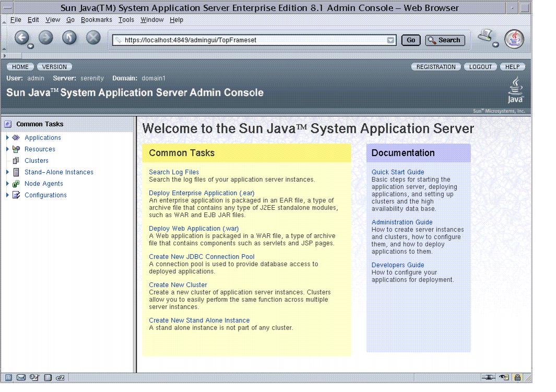Open the View menu
The image size is (556, 392).
coord(53,20)
